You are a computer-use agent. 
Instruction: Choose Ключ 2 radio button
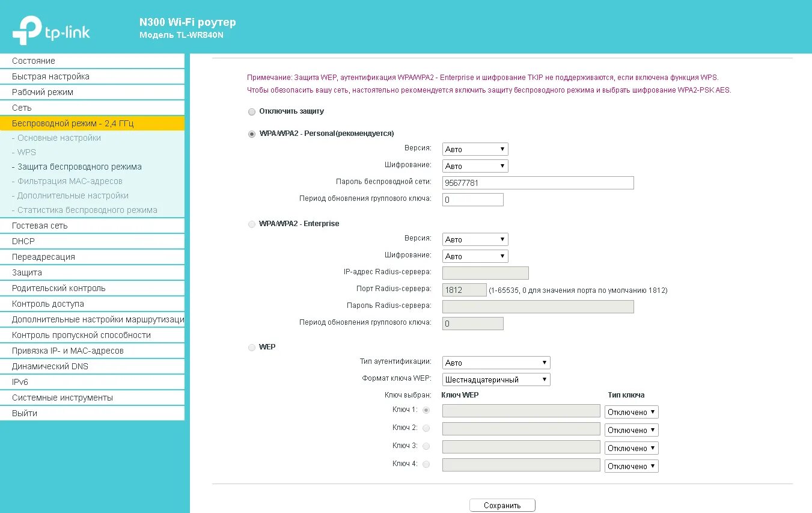[426, 428]
